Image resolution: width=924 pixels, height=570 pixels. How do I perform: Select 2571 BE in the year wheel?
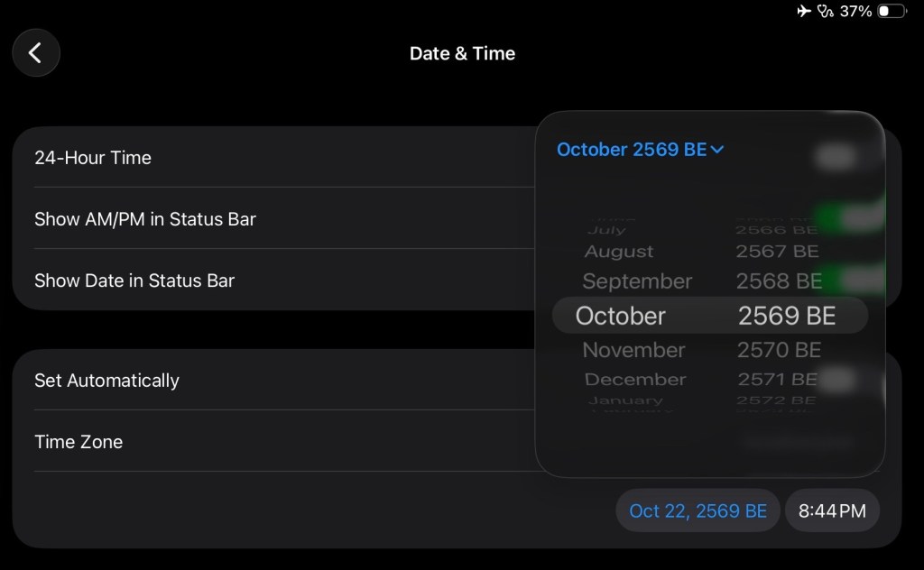777,380
